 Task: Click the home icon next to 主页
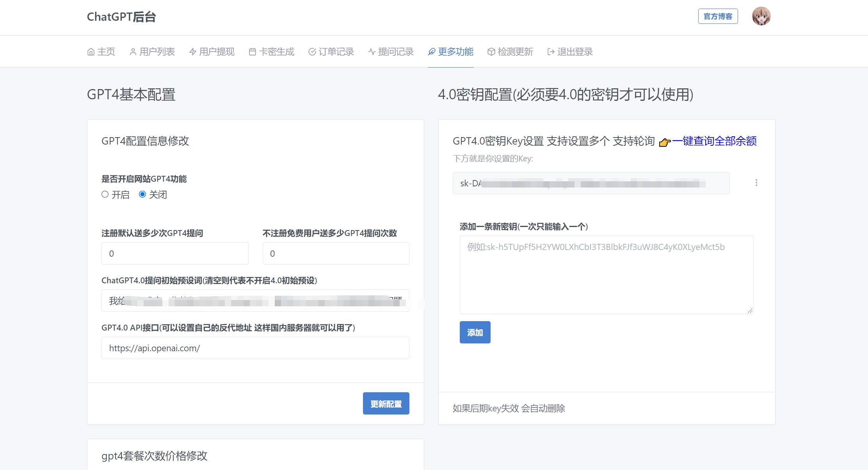pos(91,52)
